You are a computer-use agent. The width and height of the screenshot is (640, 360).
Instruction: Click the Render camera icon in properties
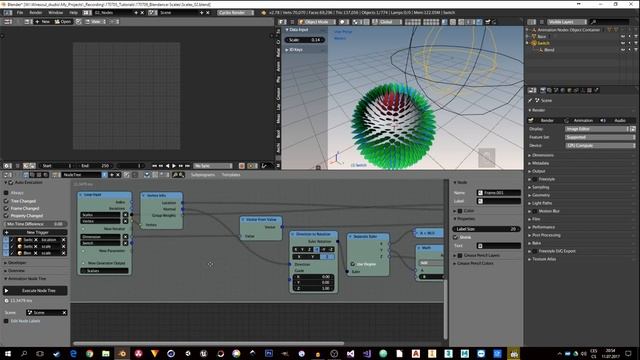pos(531,120)
